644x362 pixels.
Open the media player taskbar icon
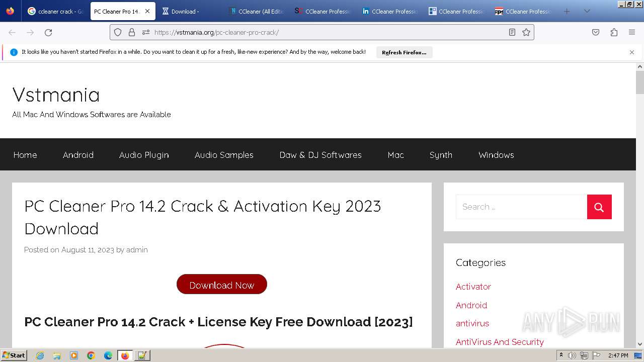click(x=74, y=355)
